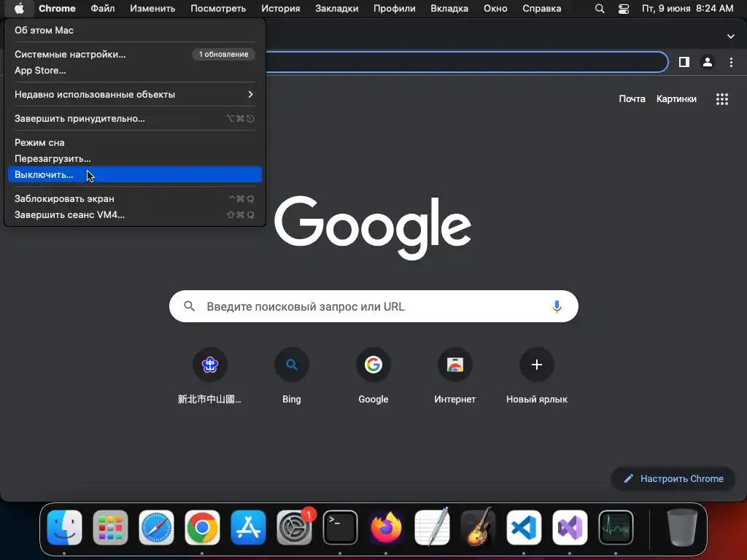
Task: Expand the tab search chevron in Chrome
Action: point(730,36)
